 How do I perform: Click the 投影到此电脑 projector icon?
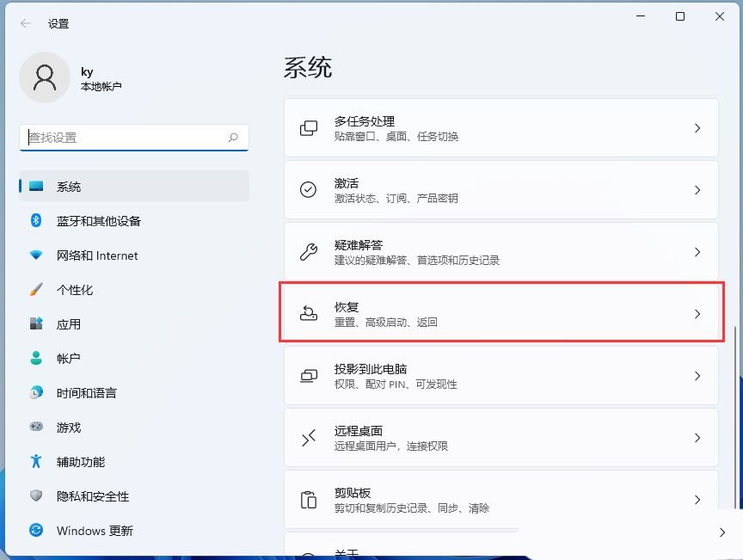click(x=309, y=376)
